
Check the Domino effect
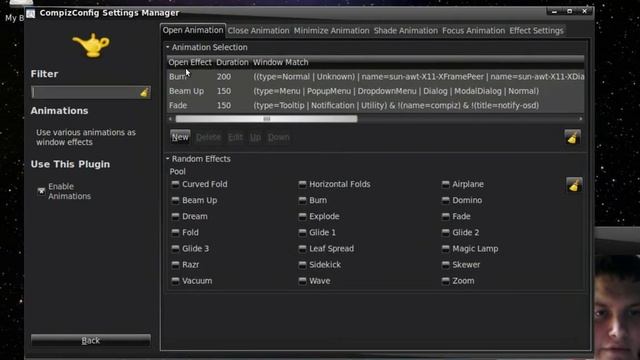(445, 200)
